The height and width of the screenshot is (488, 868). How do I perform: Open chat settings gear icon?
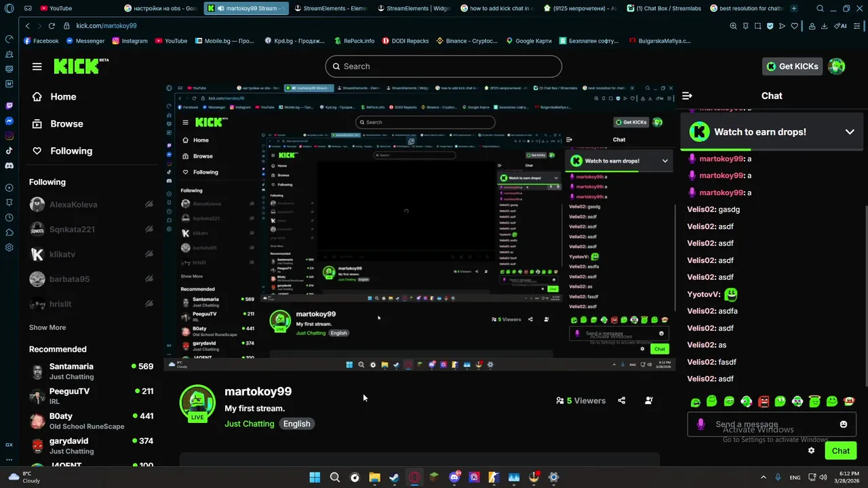(x=811, y=451)
